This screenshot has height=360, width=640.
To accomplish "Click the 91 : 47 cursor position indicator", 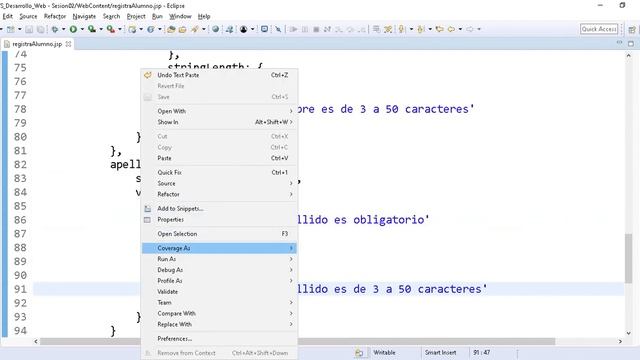I will [481, 352].
